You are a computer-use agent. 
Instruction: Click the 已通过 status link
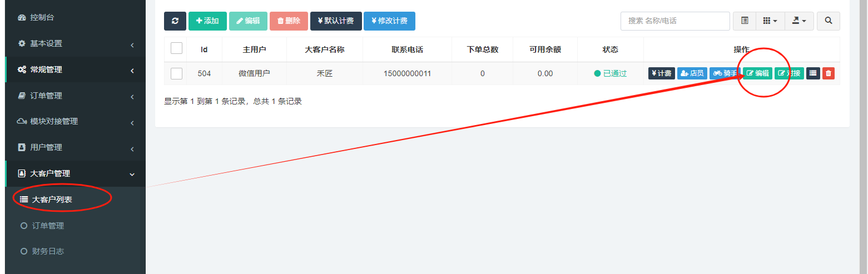tap(610, 73)
